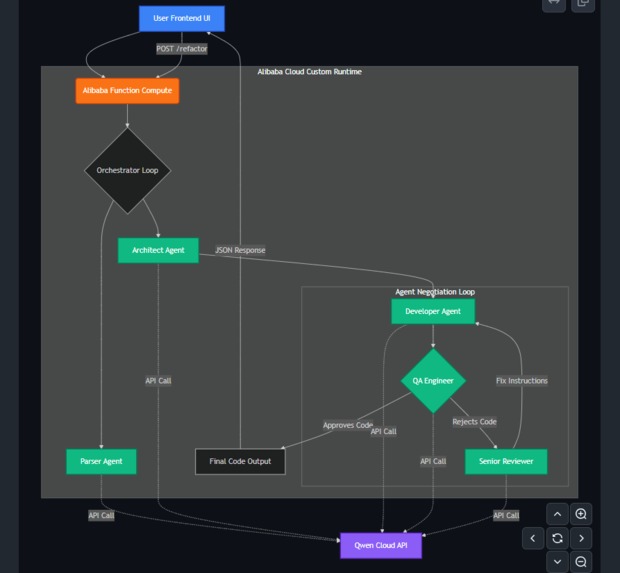The height and width of the screenshot is (573, 620).
Task: Click API Call label below Parser Agent
Action: click(x=101, y=515)
